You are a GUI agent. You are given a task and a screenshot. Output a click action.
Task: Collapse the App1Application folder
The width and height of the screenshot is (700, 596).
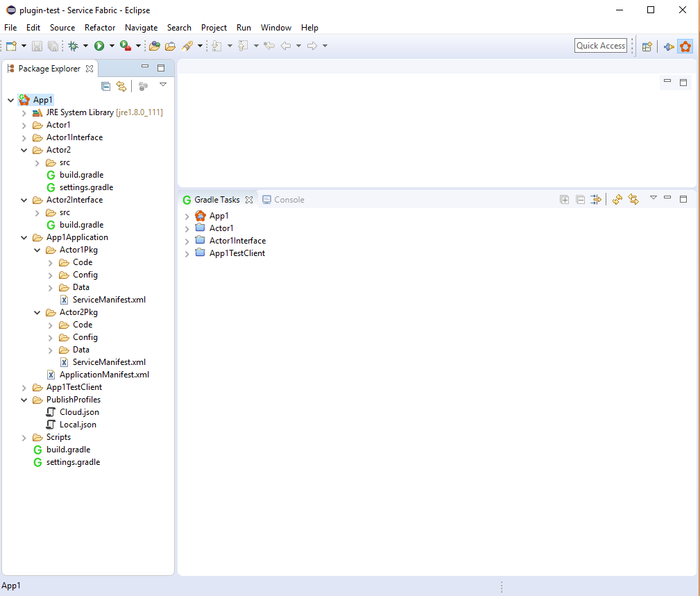click(24, 237)
